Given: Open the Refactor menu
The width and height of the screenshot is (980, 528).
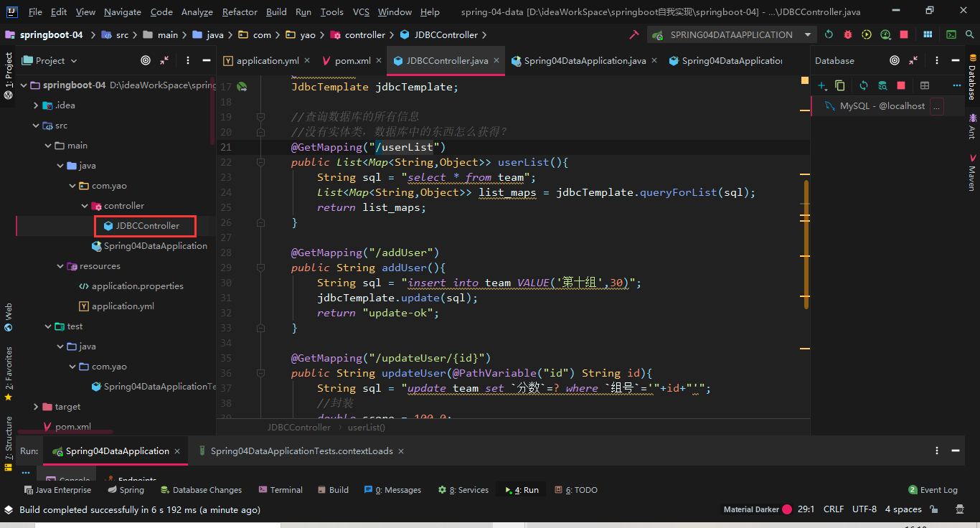Looking at the screenshot, I should point(240,12).
